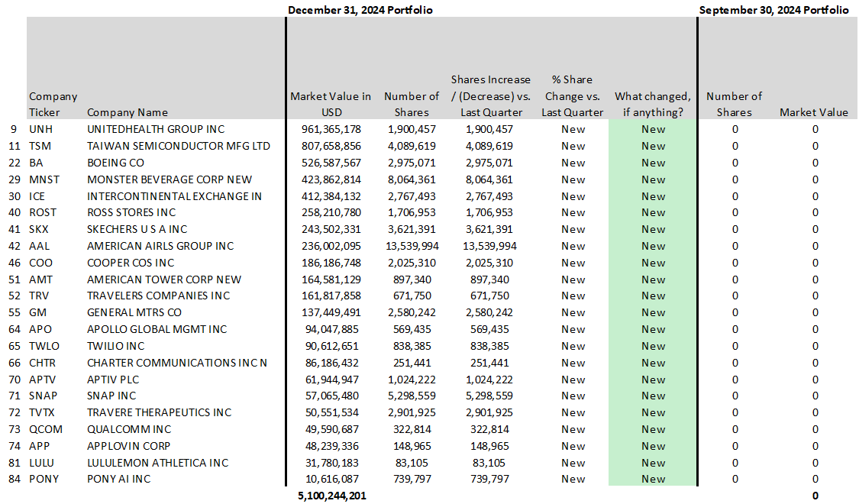This screenshot has height=504, width=859.
Task: Select BOEING CO company name
Action: click(115, 163)
